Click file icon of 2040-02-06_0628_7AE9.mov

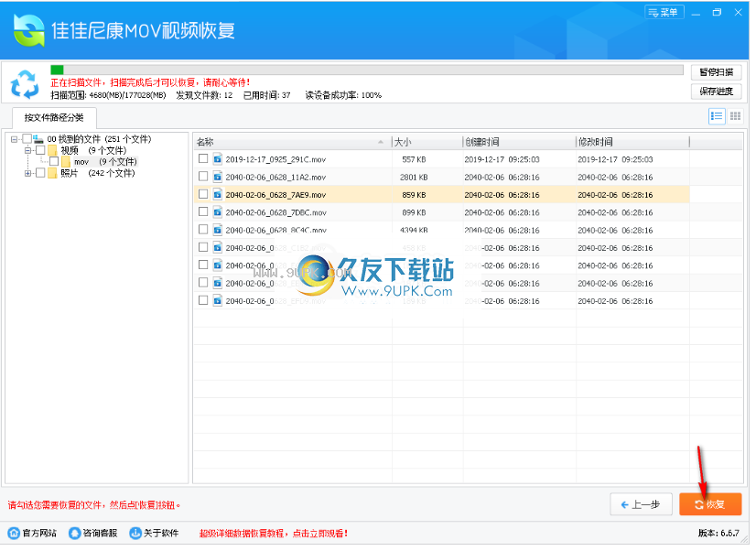[x=218, y=195]
